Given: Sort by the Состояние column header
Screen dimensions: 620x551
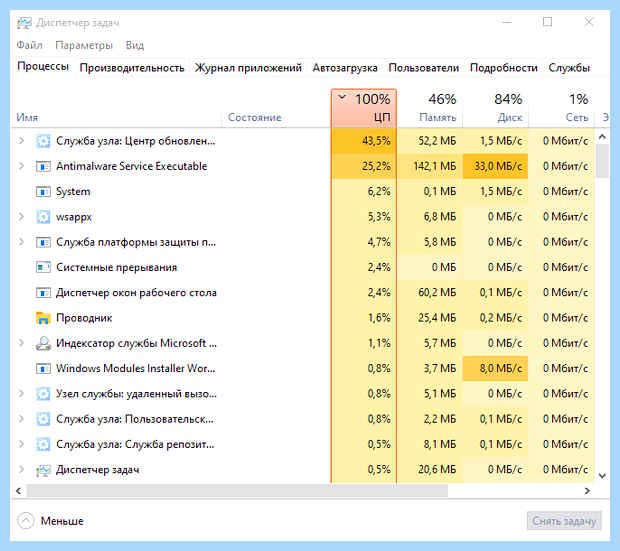Looking at the screenshot, I should [x=276, y=117].
